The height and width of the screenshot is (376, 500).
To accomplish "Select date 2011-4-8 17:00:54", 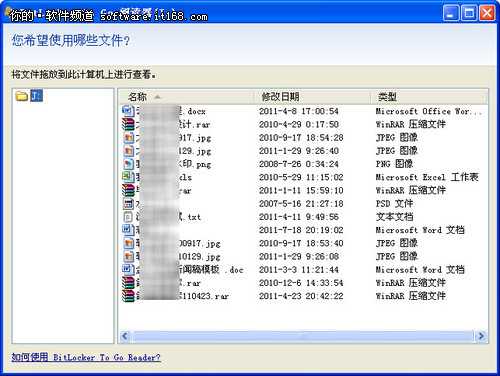I will pos(299,111).
